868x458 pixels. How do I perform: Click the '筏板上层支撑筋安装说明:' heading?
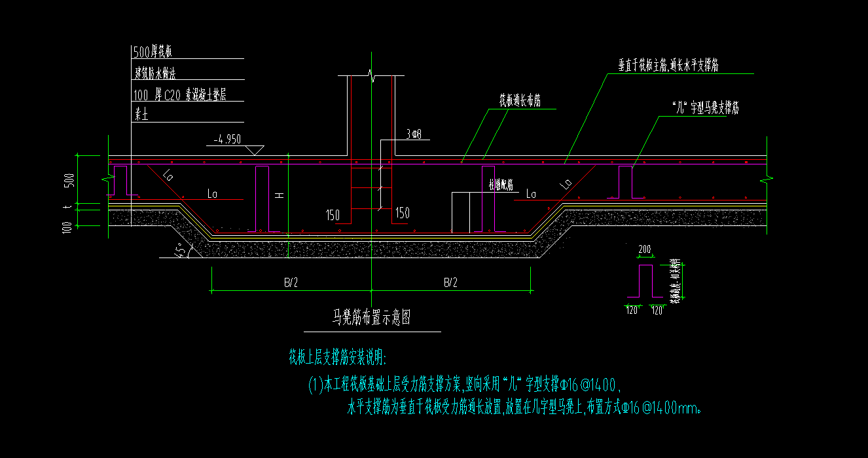click(x=338, y=358)
